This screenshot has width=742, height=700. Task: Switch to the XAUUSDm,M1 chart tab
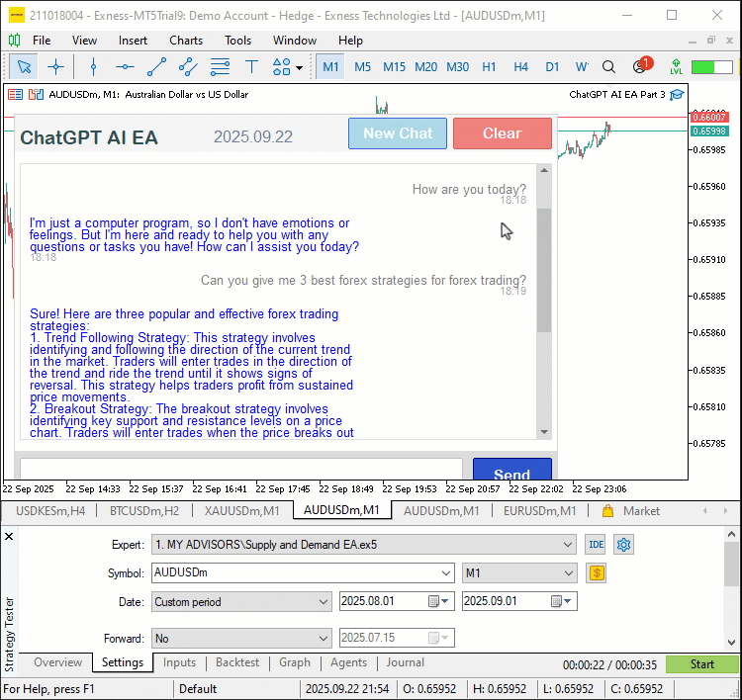(x=241, y=511)
